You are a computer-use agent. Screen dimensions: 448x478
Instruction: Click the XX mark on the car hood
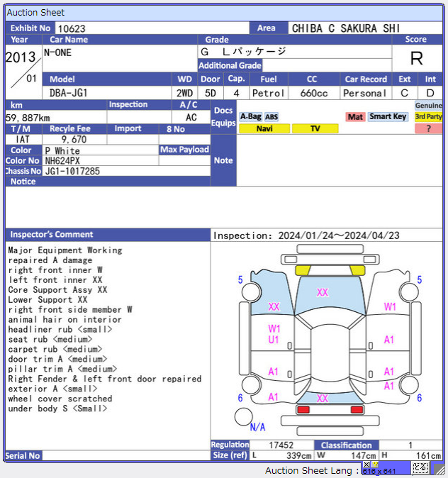322,292
